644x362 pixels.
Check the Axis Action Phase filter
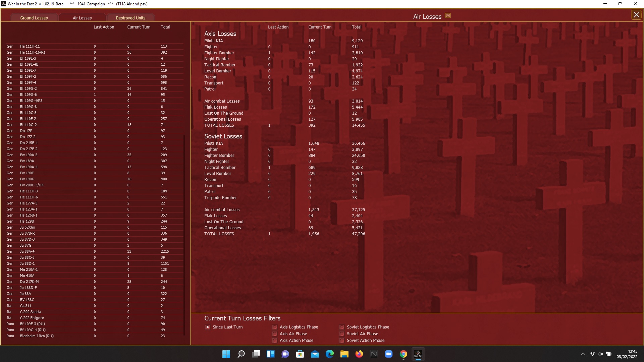click(x=275, y=341)
